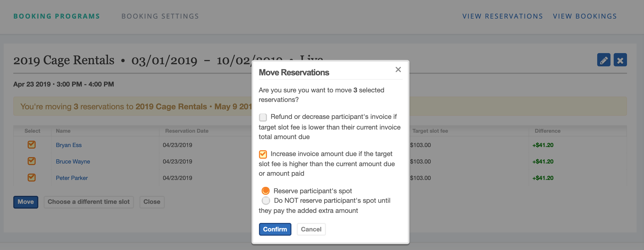
Task: Click the Name column header
Action: (63, 131)
